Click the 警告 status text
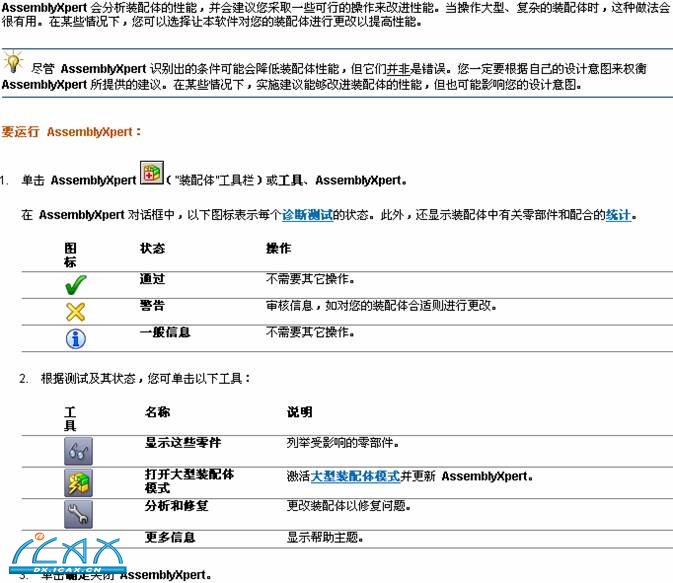The image size is (673, 583). pos(152,306)
